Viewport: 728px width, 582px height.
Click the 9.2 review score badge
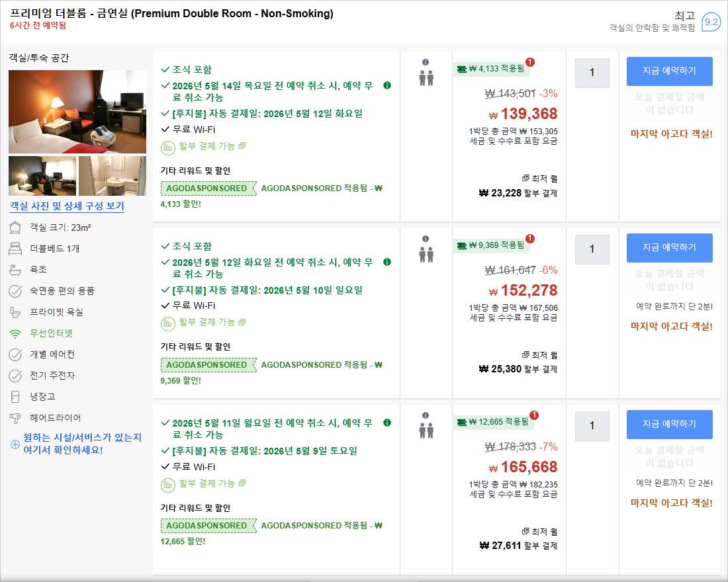coord(711,22)
